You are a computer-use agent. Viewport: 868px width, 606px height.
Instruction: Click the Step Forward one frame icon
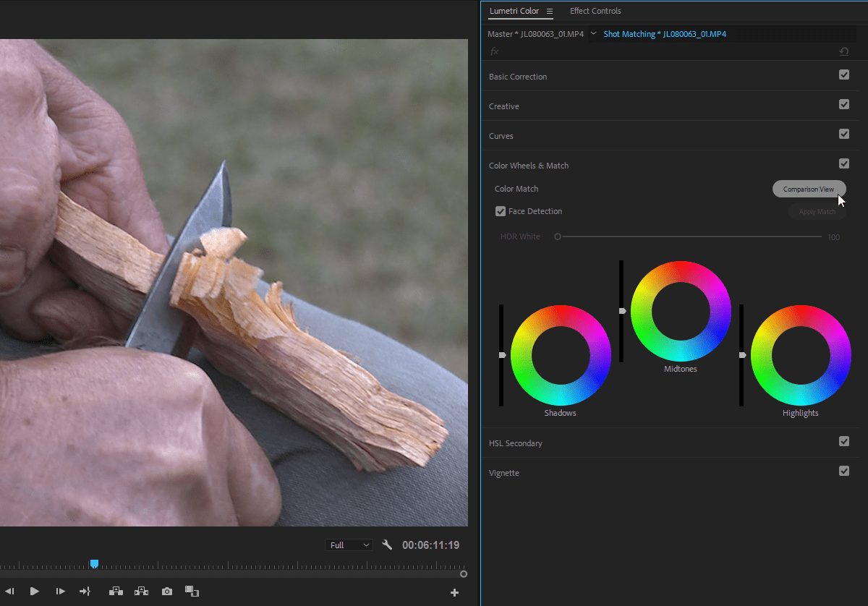pos(61,591)
